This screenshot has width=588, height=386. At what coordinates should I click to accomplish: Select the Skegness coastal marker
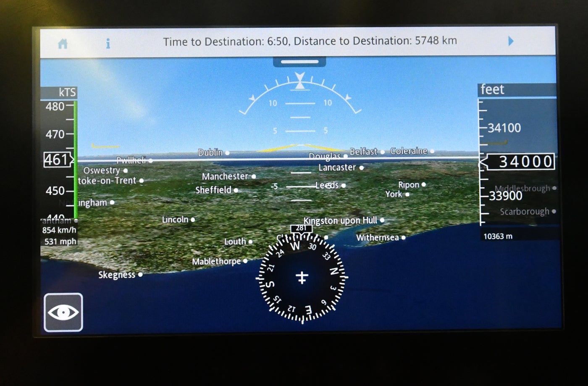click(x=140, y=275)
